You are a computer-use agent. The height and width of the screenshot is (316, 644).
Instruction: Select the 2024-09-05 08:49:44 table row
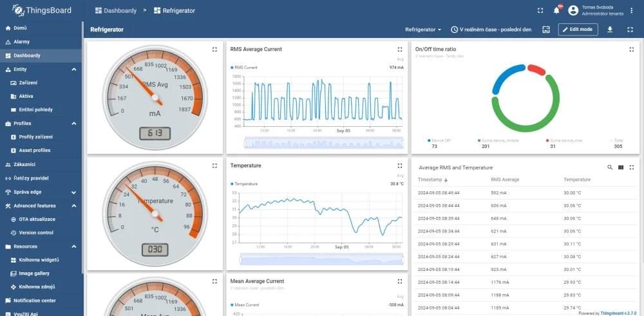point(526,193)
